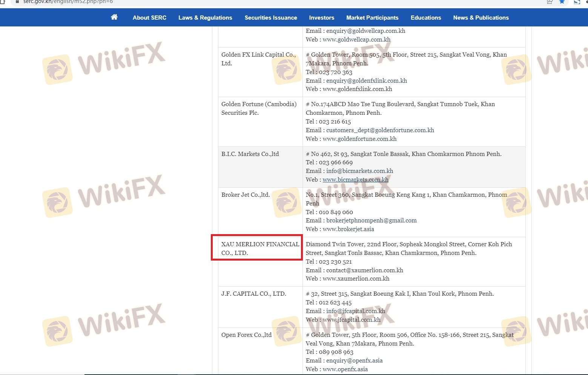588x375 pixels.
Task: Click the XAU MERLION FINANCIAL CO., LTD. cell
Action: point(260,248)
